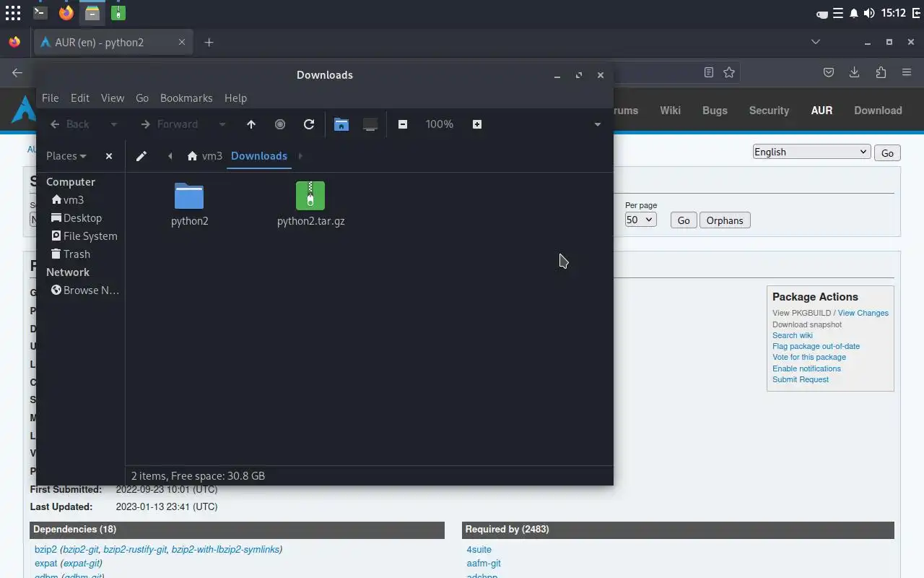Open the Back history dropdown arrow
The image size is (924, 578).
tap(113, 124)
